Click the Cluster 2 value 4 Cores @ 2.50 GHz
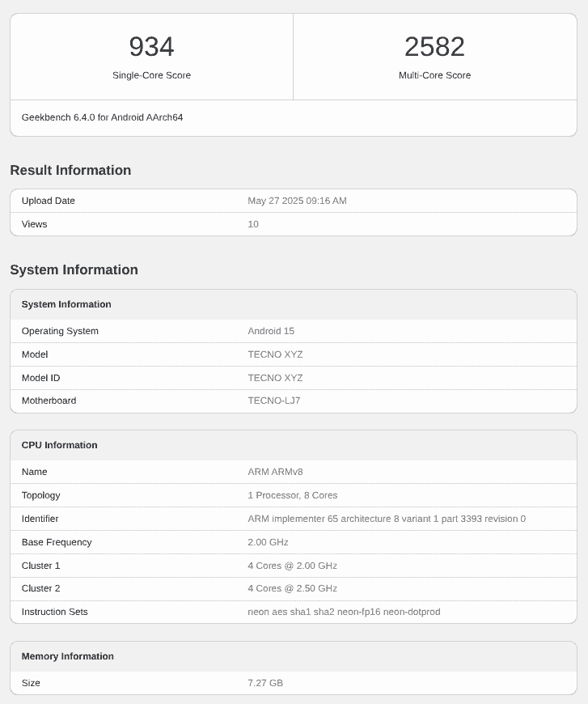Image resolution: width=588 pixels, height=704 pixels. point(292,588)
